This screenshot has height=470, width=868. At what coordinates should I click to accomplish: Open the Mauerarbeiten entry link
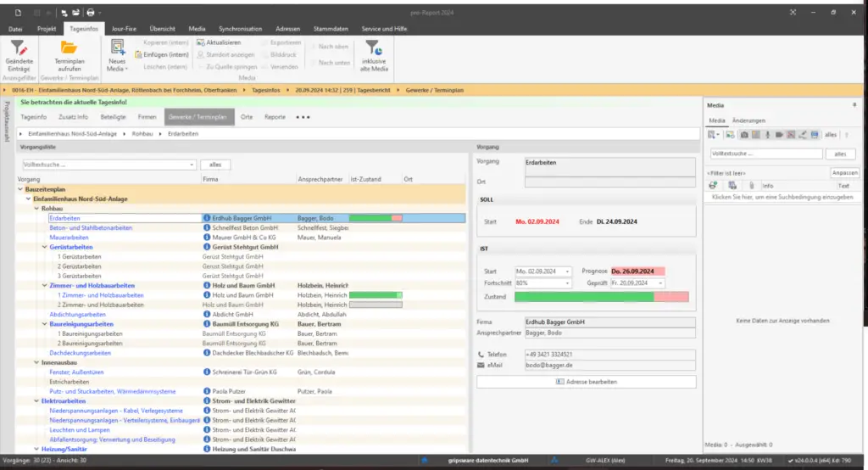click(70, 238)
